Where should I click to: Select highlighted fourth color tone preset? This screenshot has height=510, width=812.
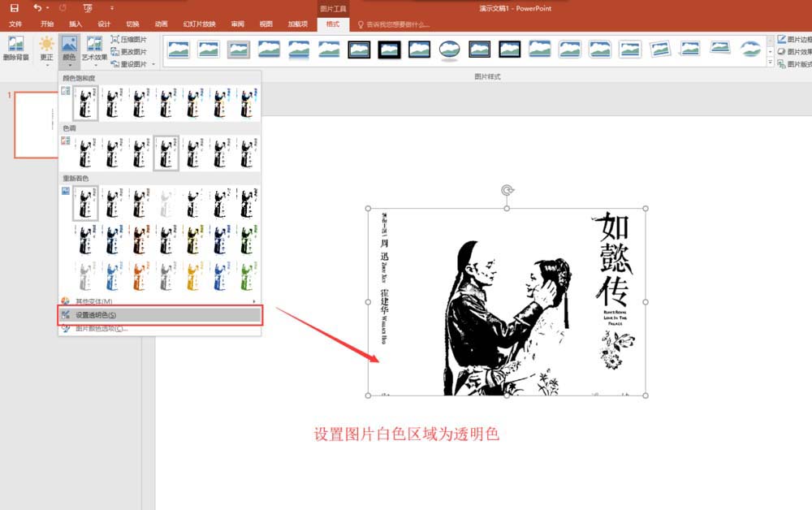pos(166,153)
